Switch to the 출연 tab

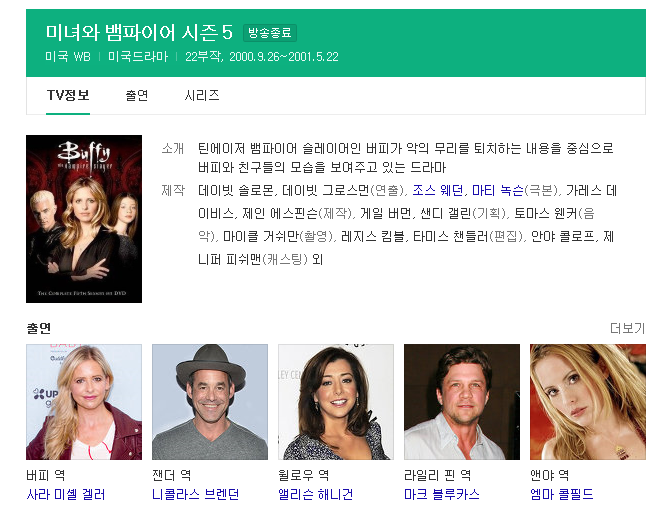(137, 96)
